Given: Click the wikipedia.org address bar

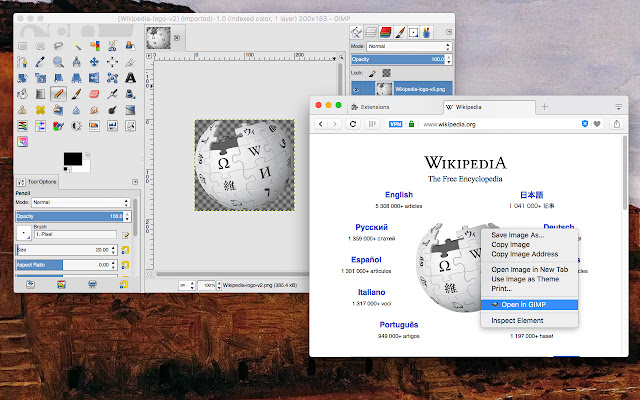Looking at the screenshot, I should [450, 124].
